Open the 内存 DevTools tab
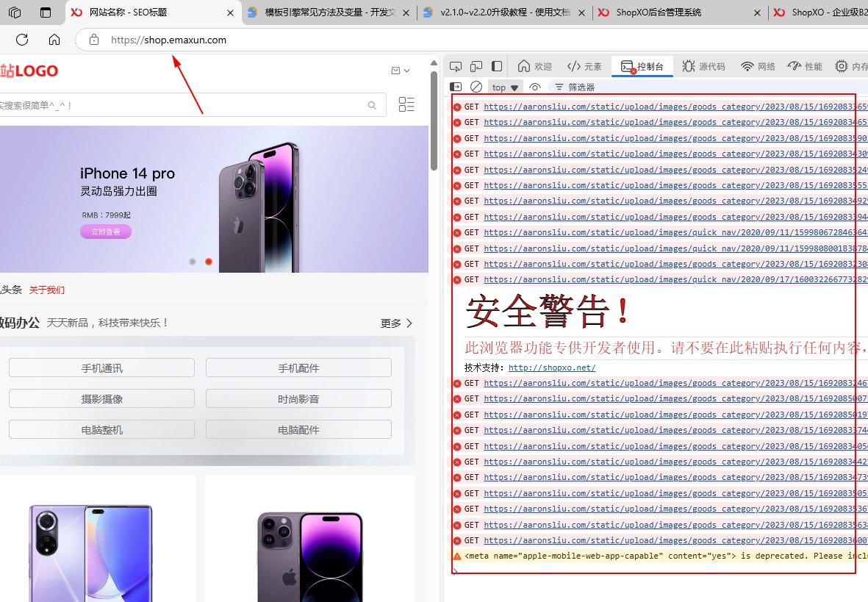Viewport: 868px width, 602px height. tap(851, 66)
